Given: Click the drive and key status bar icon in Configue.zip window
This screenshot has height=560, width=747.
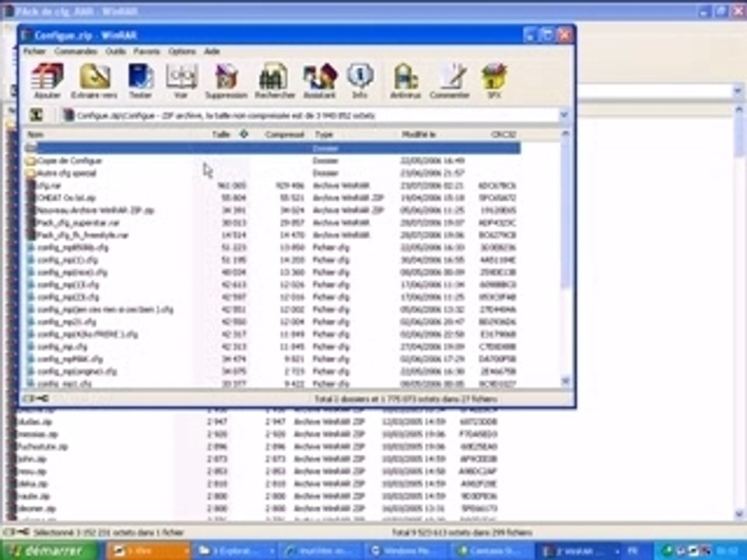Looking at the screenshot, I should (35, 398).
